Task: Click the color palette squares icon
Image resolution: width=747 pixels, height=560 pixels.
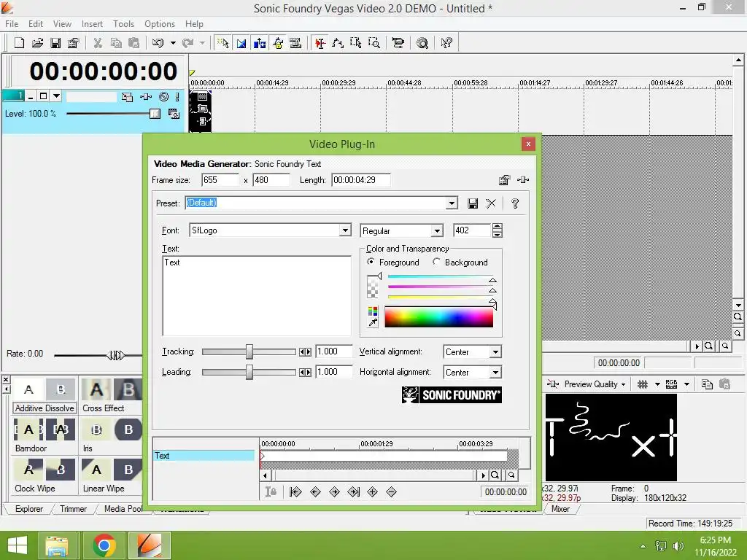Action: (x=373, y=311)
